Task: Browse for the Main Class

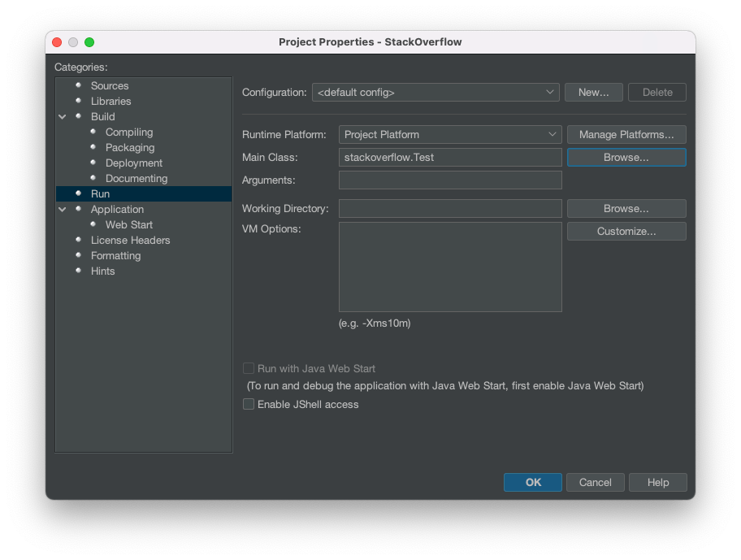Action: 626,158
